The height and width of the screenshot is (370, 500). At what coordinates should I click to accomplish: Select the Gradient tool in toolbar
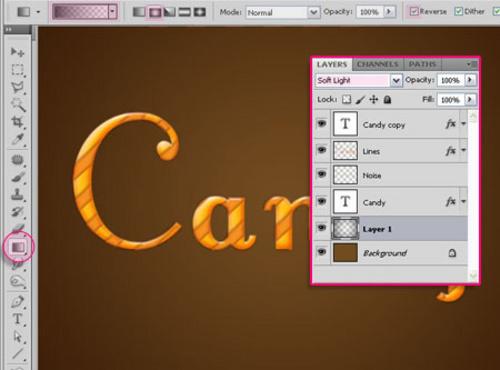[18, 247]
